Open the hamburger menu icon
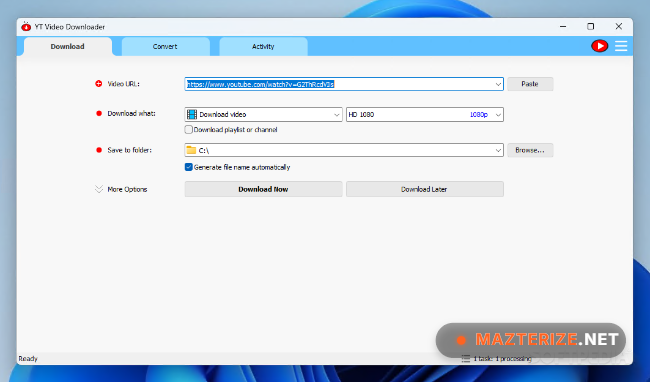The height and width of the screenshot is (382, 650). (621, 46)
